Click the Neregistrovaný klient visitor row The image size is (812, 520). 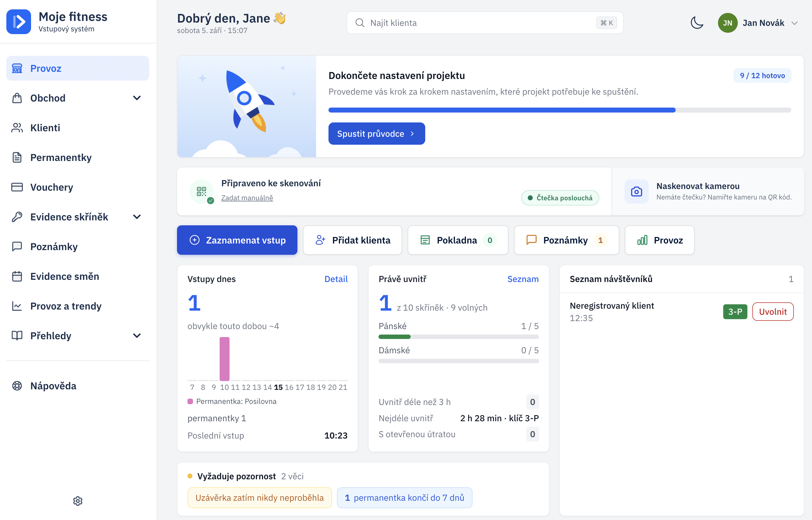tap(681, 312)
